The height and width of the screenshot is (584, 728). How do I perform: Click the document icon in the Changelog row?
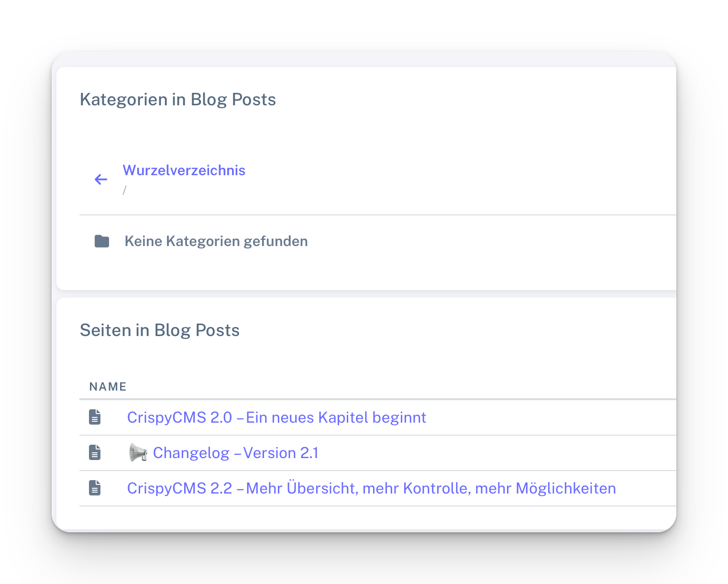click(95, 453)
